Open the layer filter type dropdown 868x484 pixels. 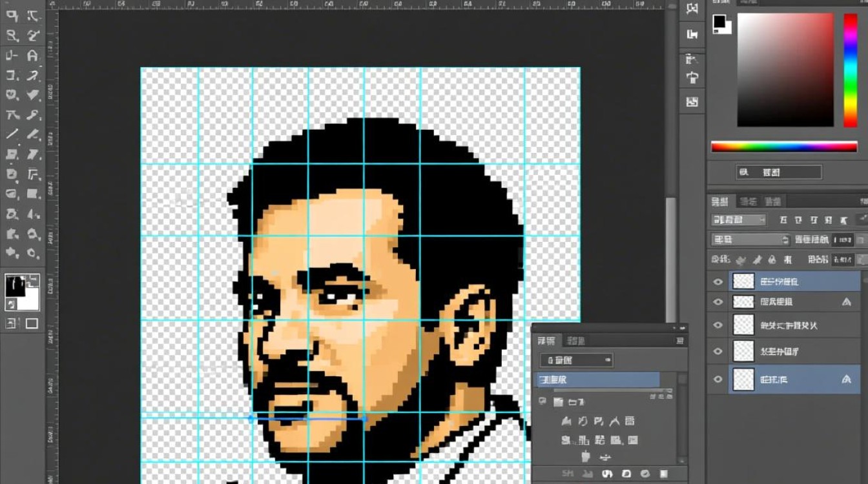(738, 220)
